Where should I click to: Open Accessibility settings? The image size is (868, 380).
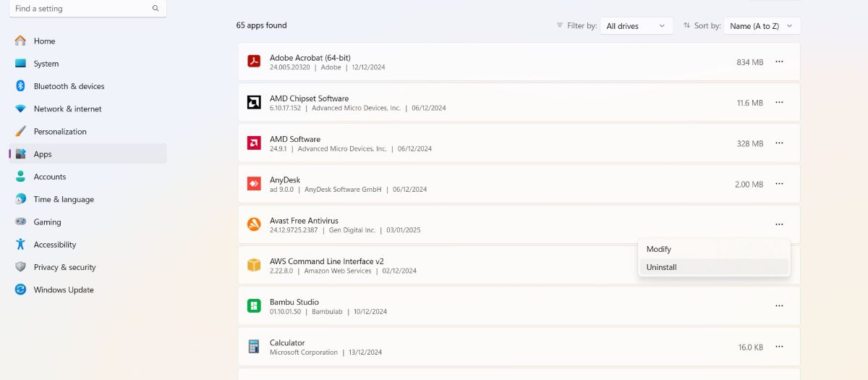tap(88, 245)
